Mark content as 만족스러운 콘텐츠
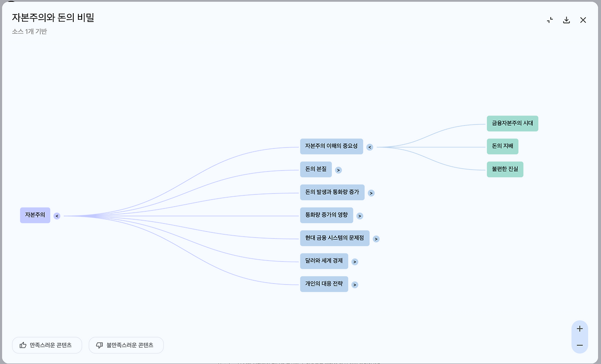This screenshot has height=364, width=601. 47,345
